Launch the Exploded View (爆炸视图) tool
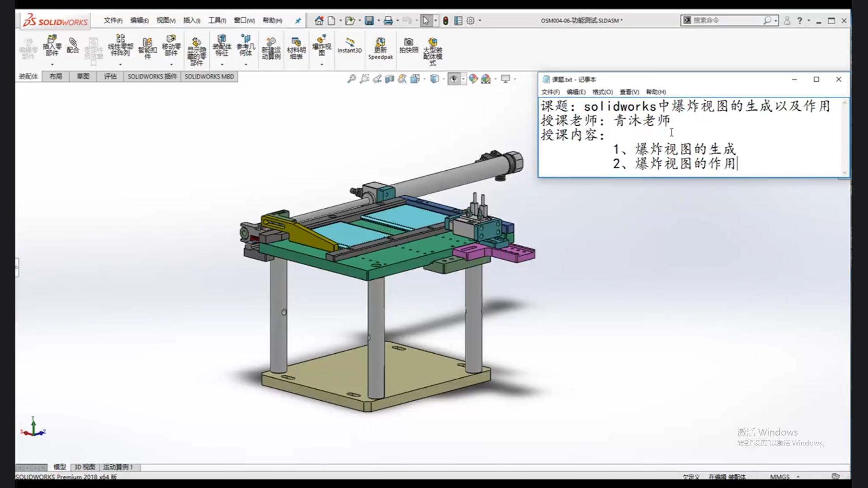 [x=321, y=45]
